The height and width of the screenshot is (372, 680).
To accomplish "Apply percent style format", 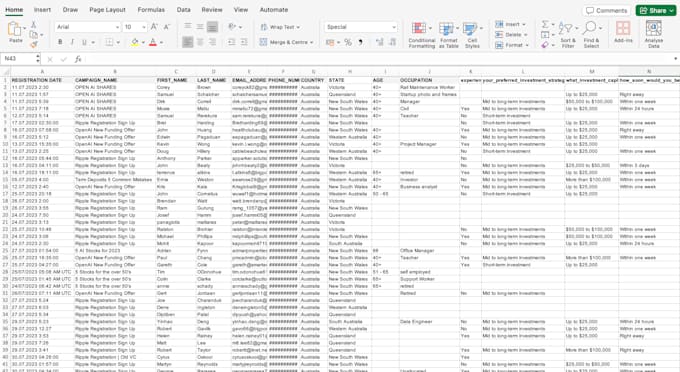I will pos(348,42).
